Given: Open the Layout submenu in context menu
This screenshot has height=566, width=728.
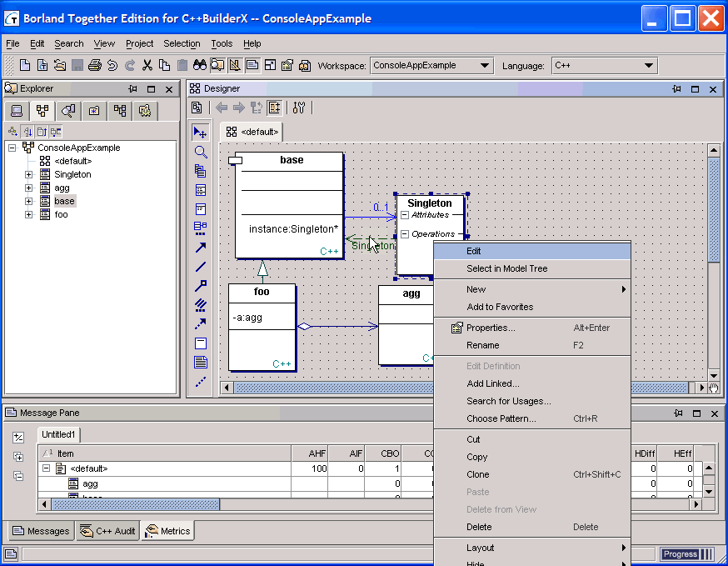Looking at the screenshot, I should pyautogui.click(x=532, y=548).
